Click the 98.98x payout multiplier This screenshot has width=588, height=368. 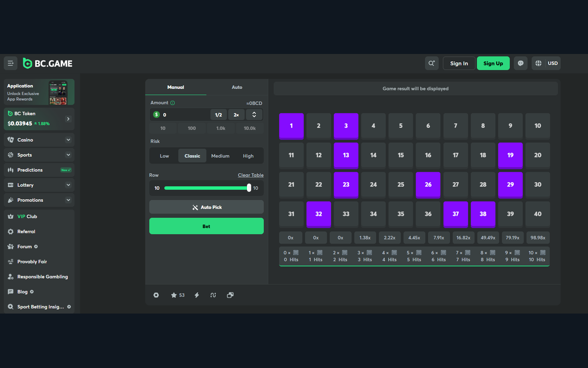pyautogui.click(x=538, y=237)
